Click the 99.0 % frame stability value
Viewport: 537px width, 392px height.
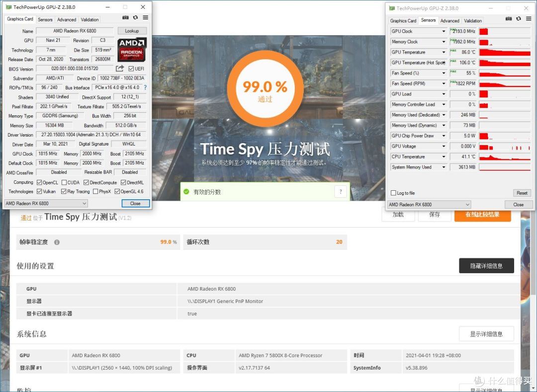[x=169, y=242]
